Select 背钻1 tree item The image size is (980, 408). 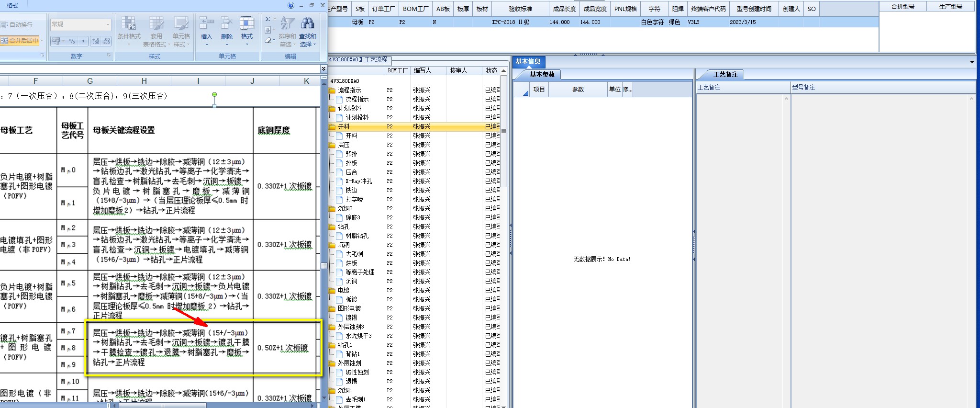353,354
